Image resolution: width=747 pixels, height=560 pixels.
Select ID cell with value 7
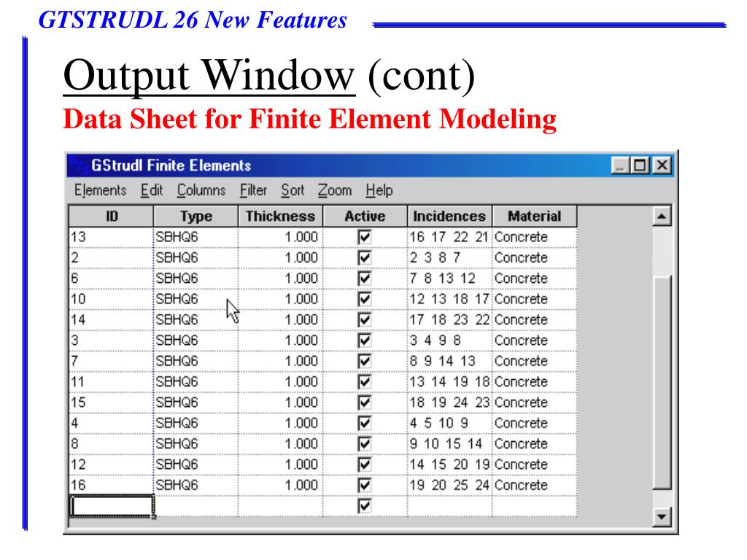(x=112, y=361)
